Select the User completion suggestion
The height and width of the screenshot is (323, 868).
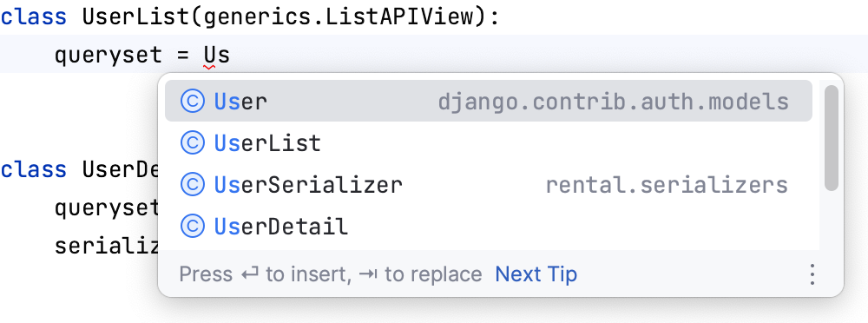(x=488, y=102)
